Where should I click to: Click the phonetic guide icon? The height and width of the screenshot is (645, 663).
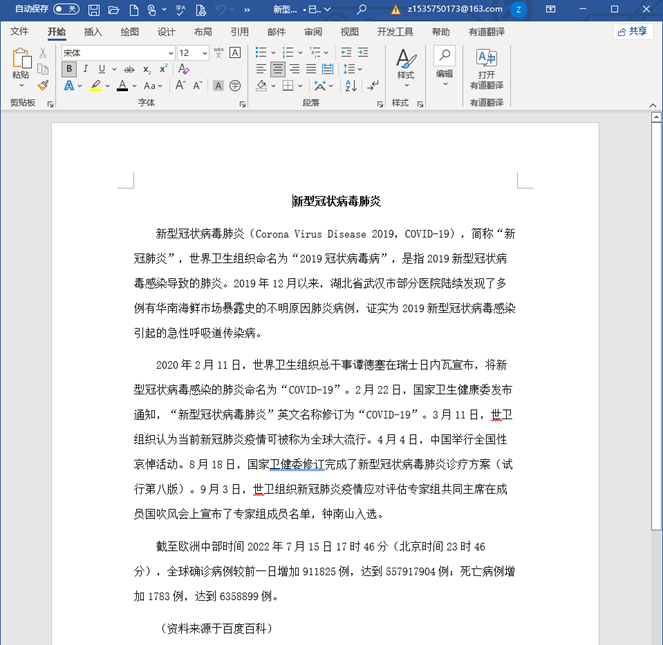tap(218, 52)
